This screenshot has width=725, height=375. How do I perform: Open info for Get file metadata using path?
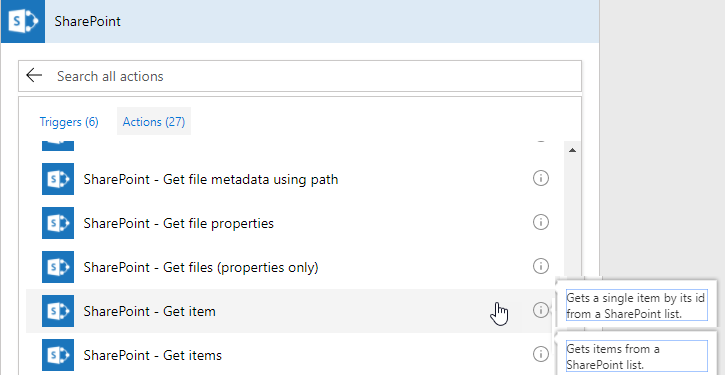(x=541, y=178)
